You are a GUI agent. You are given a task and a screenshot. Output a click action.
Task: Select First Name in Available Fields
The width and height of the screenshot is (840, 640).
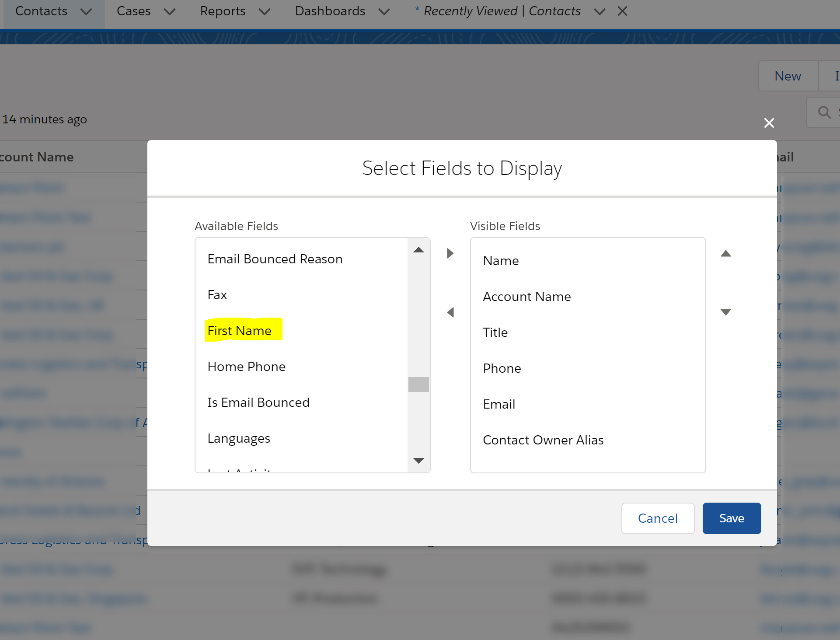(240, 331)
